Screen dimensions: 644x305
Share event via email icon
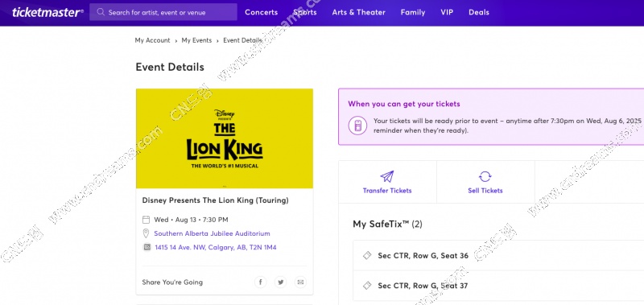pyautogui.click(x=300, y=282)
